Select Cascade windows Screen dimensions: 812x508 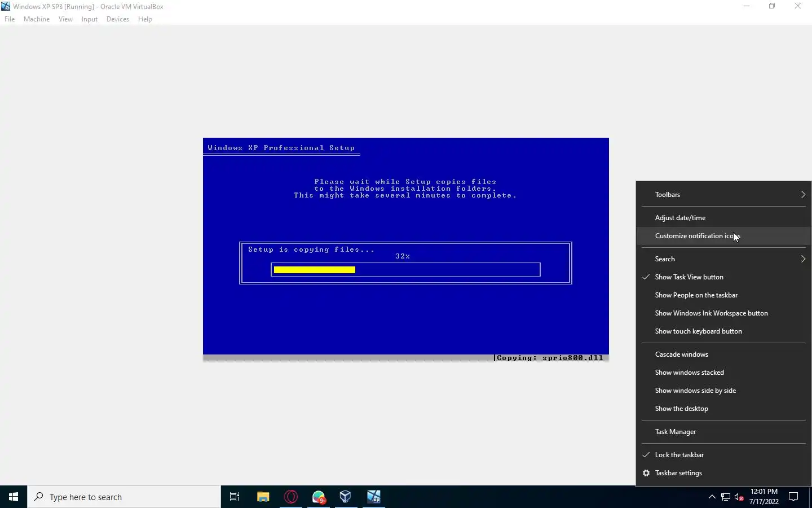point(723,354)
